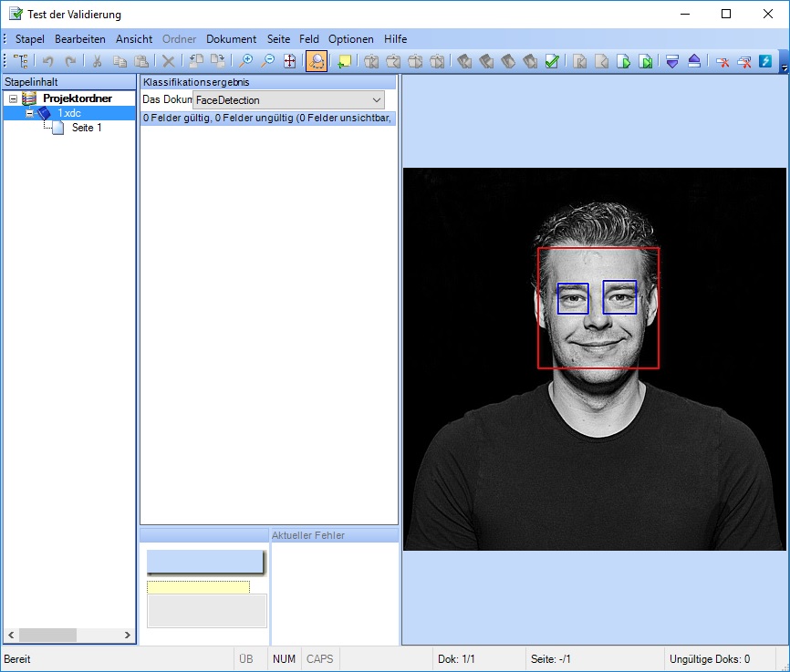Image resolution: width=790 pixels, height=672 pixels.
Task: Open the FaceDetection class dropdown
Action: click(377, 99)
